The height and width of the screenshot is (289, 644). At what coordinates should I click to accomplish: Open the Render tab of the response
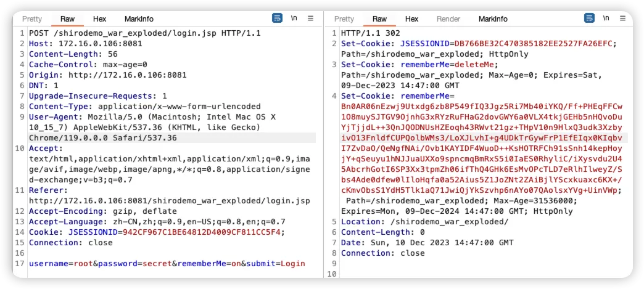click(x=448, y=19)
